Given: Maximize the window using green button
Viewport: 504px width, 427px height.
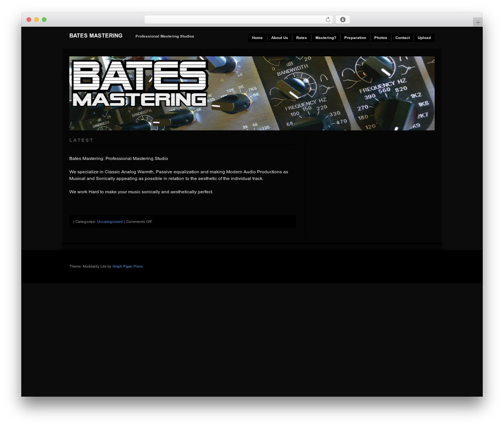Looking at the screenshot, I should point(44,20).
